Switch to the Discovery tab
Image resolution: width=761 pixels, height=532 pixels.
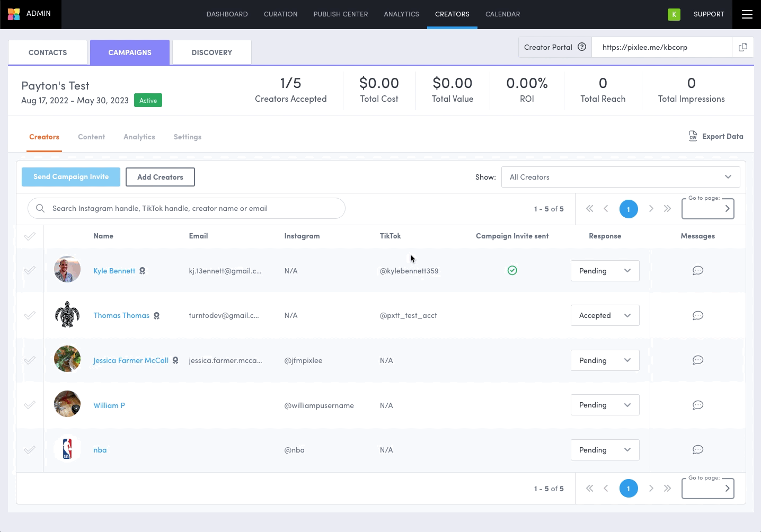tap(211, 52)
